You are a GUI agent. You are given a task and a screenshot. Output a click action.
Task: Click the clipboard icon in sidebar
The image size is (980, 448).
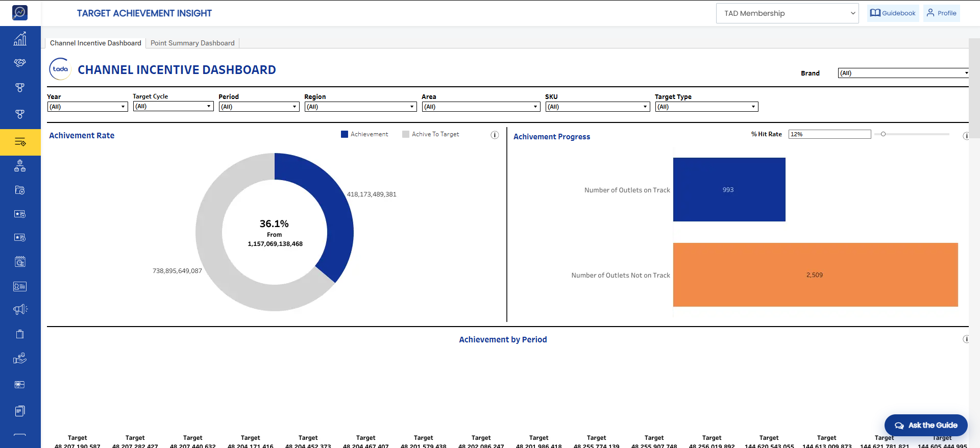[x=20, y=334]
